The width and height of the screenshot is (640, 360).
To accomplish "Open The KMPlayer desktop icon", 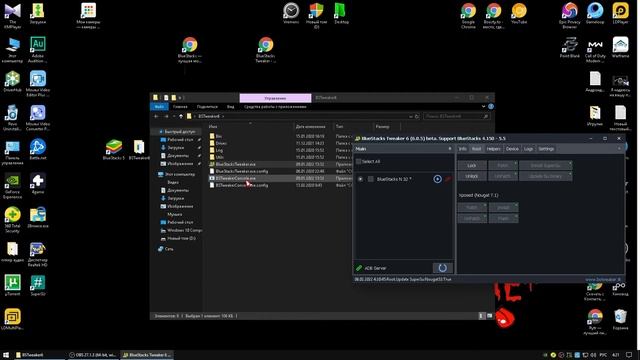I will [12, 16].
